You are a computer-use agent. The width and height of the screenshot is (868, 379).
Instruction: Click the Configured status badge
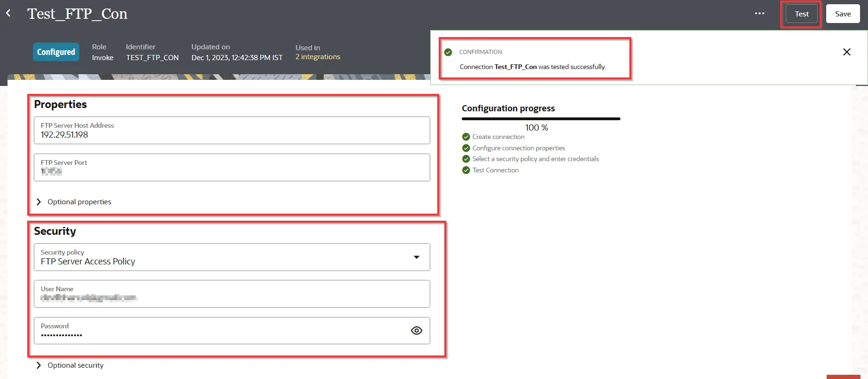[56, 52]
